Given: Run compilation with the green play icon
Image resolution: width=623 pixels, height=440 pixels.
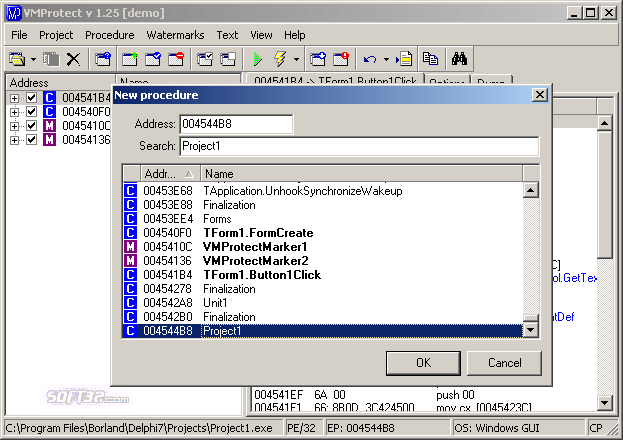Looking at the screenshot, I should pos(257,60).
